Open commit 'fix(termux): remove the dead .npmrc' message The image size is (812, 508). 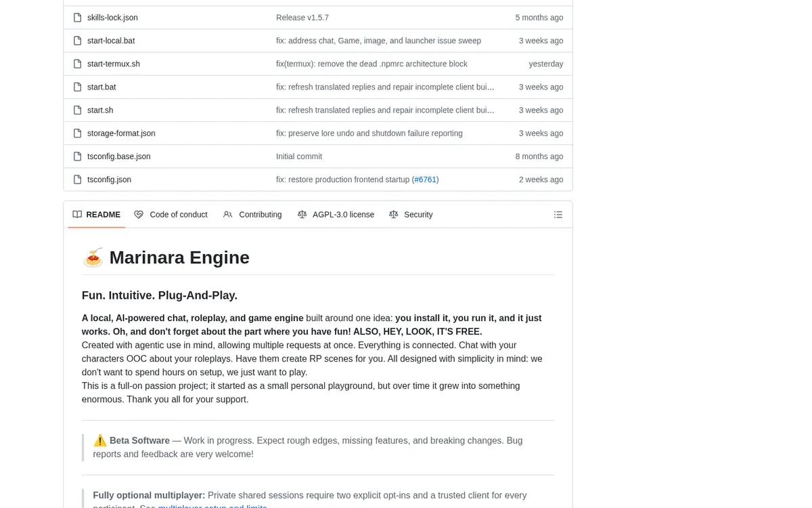coord(371,64)
